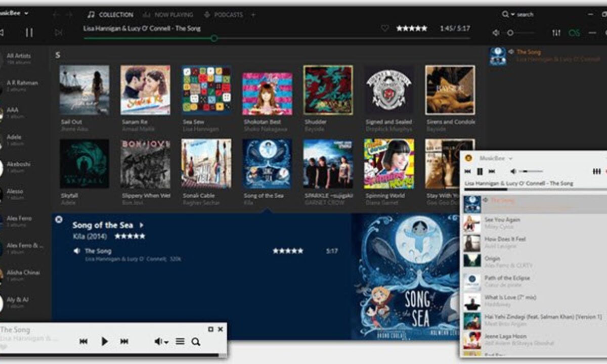The image size is (607, 364).
Task: Pause playback in the compact player window
Action: tap(480, 171)
